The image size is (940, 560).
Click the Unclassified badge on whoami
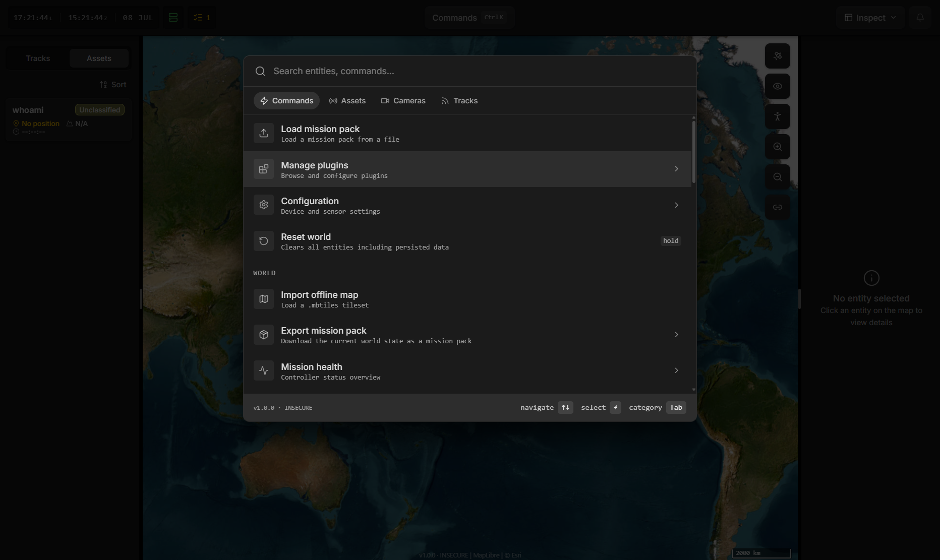point(100,110)
